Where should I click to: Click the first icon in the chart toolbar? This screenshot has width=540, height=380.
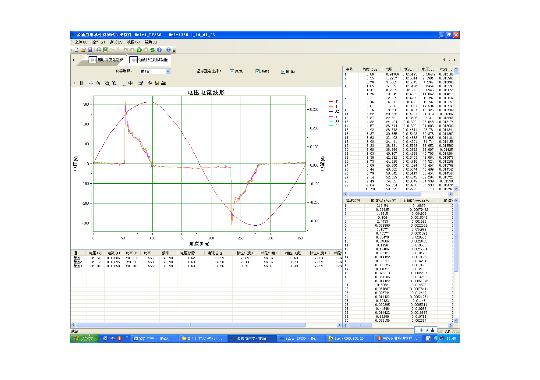pos(81,83)
